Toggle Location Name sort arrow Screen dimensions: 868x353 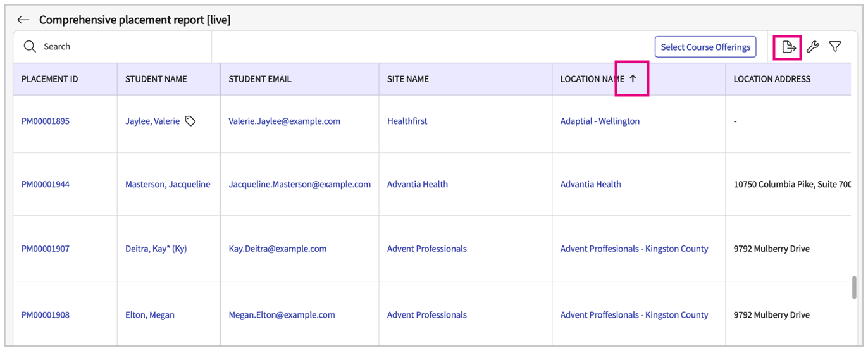coord(632,79)
